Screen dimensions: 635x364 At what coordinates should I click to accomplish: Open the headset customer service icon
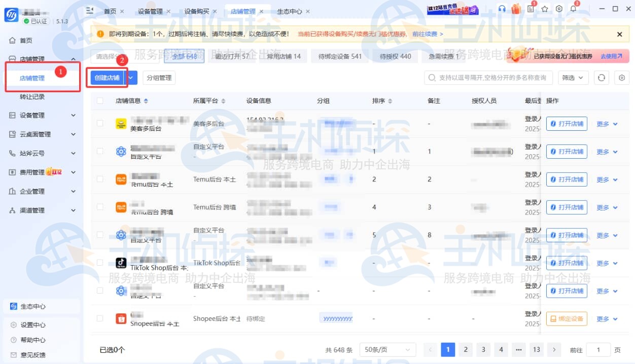click(x=502, y=9)
